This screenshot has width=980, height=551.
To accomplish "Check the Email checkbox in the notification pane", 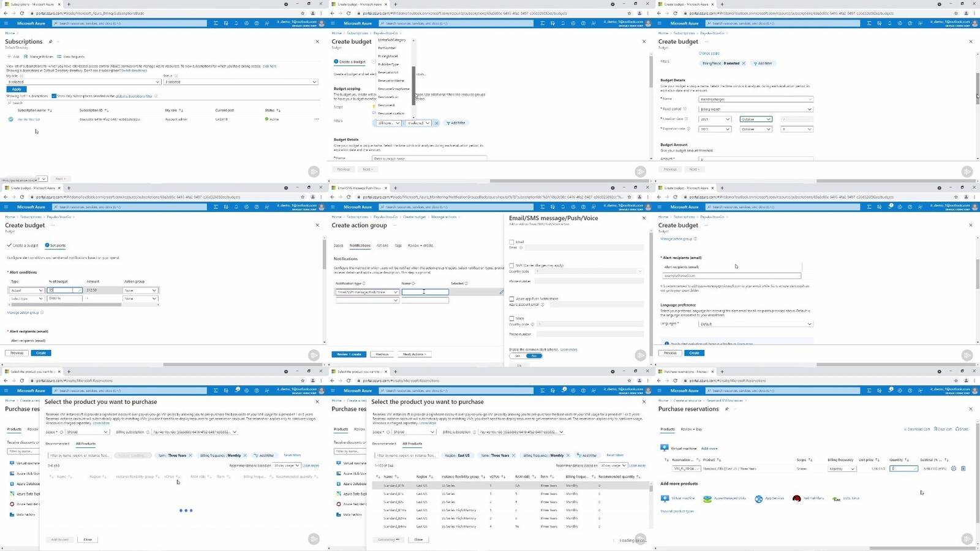I will (x=511, y=242).
